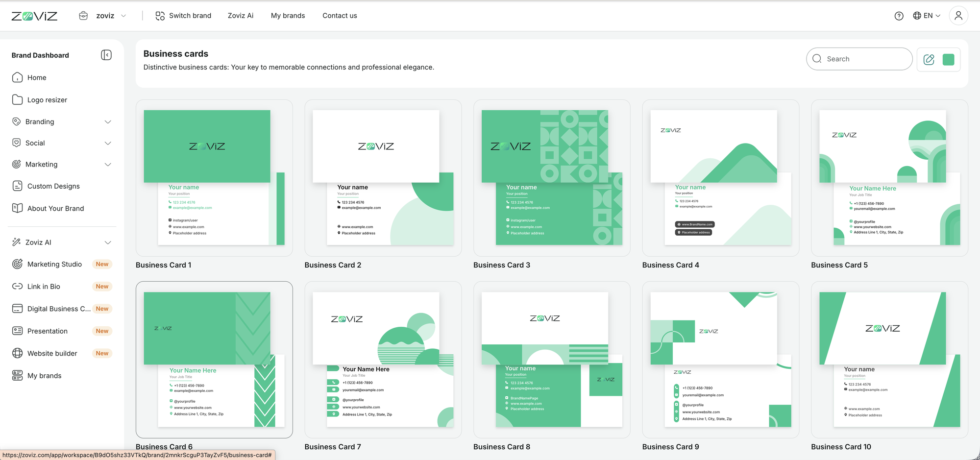Open Logo resizer folder icon
This screenshot has height=460, width=980.
(x=17, y=99)
